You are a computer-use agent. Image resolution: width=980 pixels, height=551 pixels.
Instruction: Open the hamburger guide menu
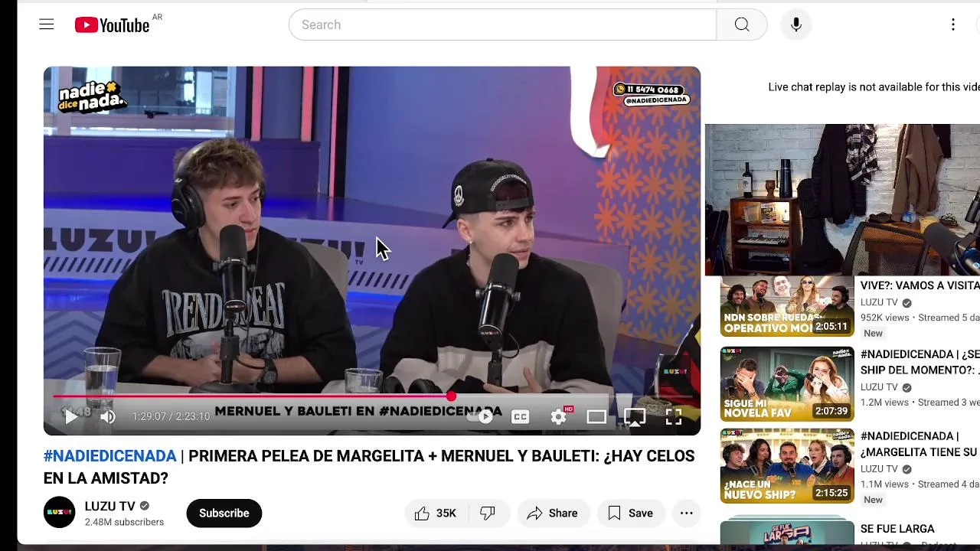(47, 24)
